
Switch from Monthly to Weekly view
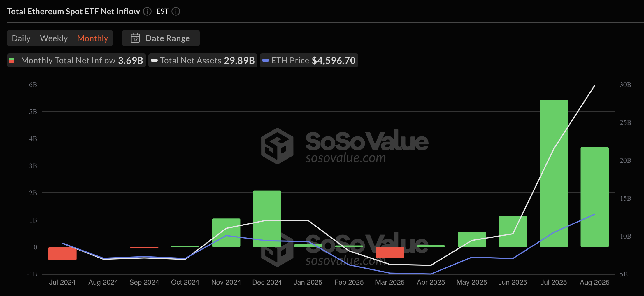[54, 38]
